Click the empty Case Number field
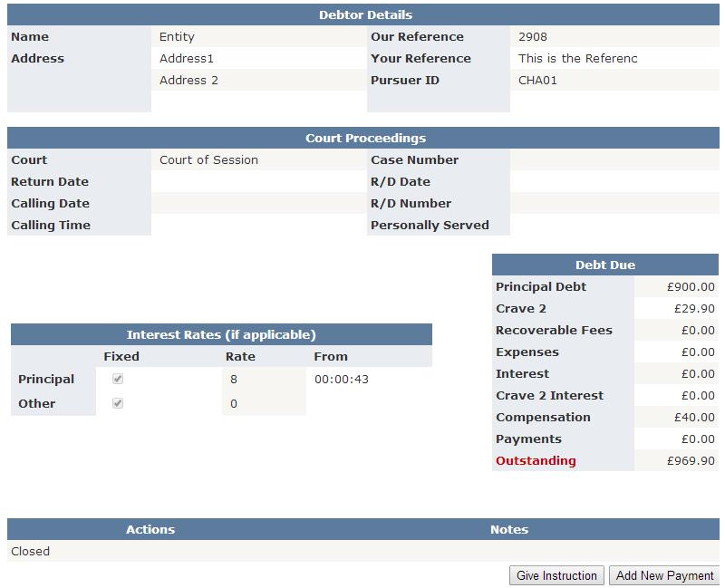The height and width of the screenshot is (588, 725). tap(614, 160)
